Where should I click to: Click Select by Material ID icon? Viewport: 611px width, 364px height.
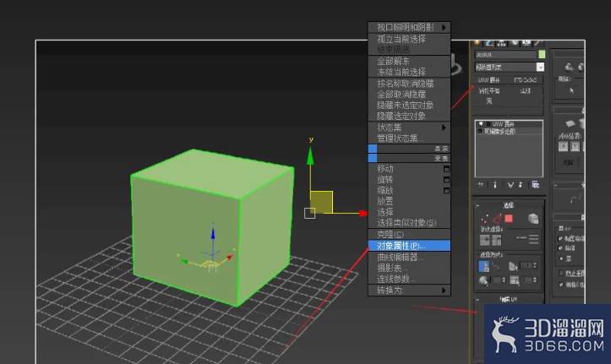tap(513, 267)
